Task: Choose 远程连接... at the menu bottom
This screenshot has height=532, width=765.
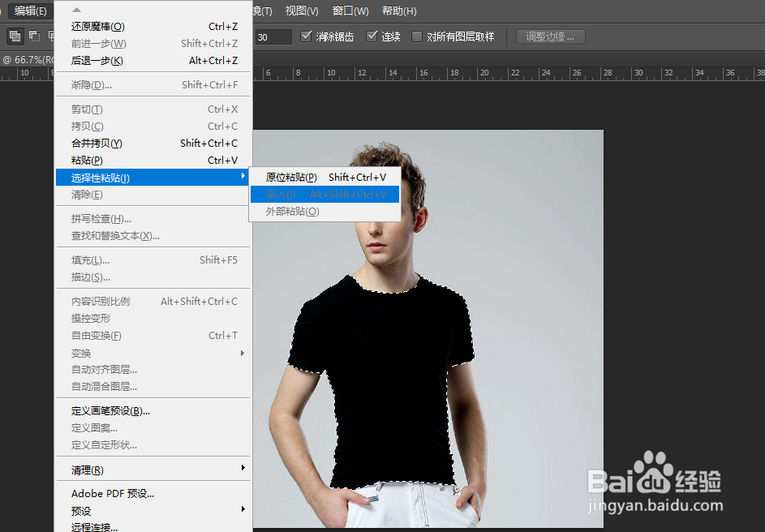Action: (153, 526)
